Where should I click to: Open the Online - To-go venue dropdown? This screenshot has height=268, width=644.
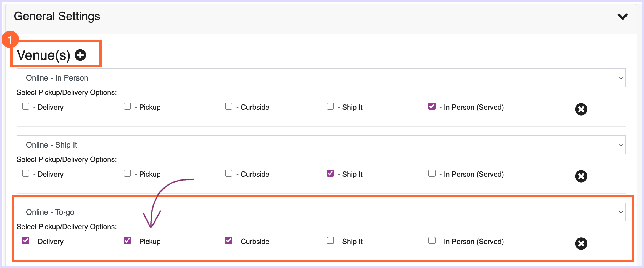point(321,212)
